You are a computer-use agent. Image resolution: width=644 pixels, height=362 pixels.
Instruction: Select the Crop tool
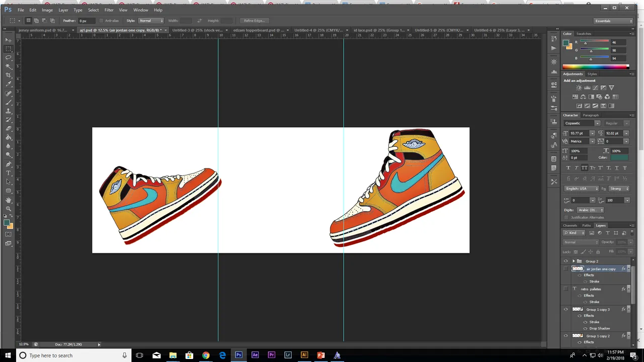9,75
